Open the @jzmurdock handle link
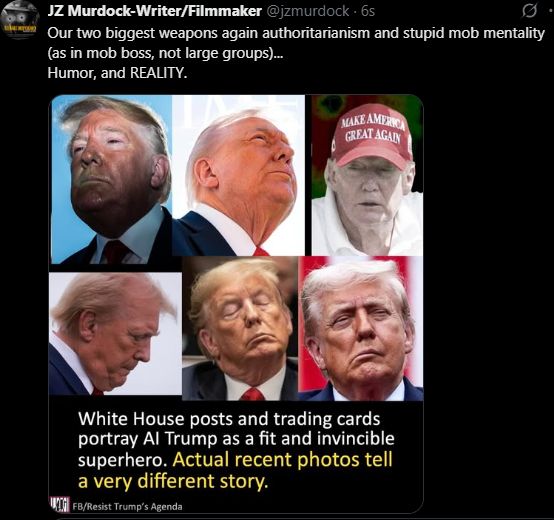 coord(307,11)
